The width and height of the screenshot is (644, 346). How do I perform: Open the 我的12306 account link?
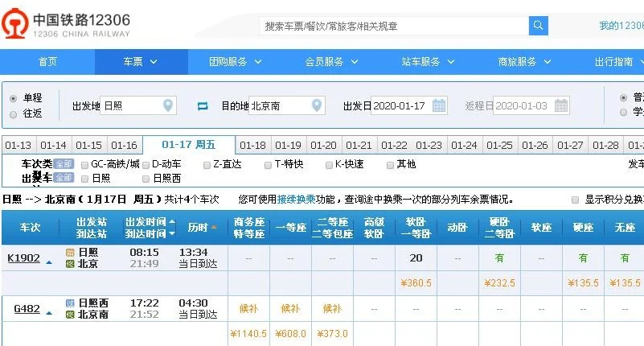(621, 26)
